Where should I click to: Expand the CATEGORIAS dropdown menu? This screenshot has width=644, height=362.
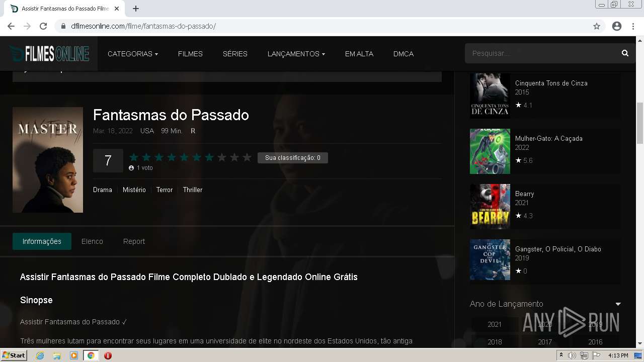click(133, 54)
